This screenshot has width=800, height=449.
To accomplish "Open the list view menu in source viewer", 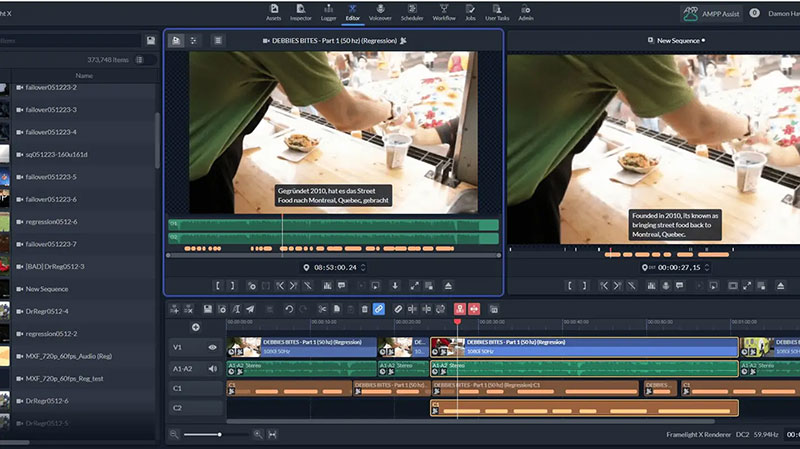I will coord(218,40).
